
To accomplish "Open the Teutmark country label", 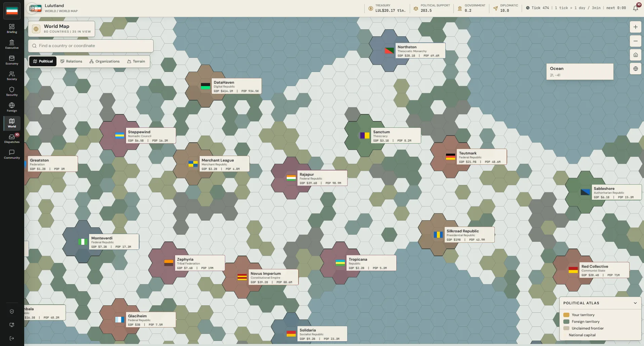I will pyautogui.click(x=482, y=157).
